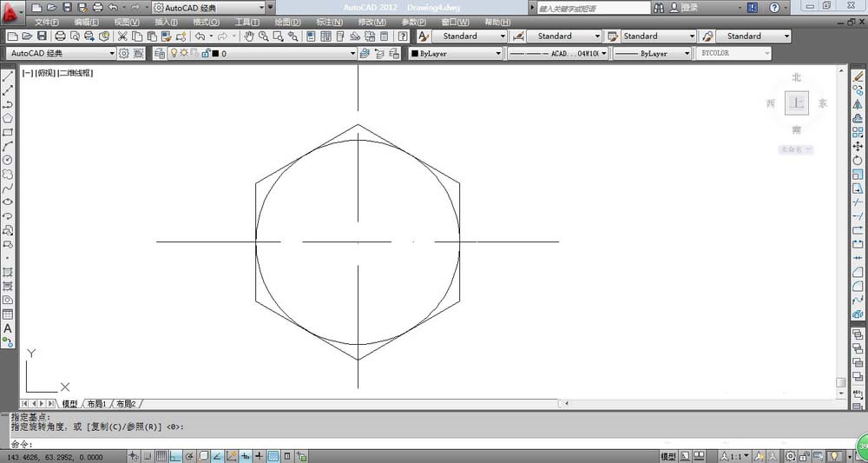
Task: Open the ACAD linetype dropdown
Action: tap(603, 54)
